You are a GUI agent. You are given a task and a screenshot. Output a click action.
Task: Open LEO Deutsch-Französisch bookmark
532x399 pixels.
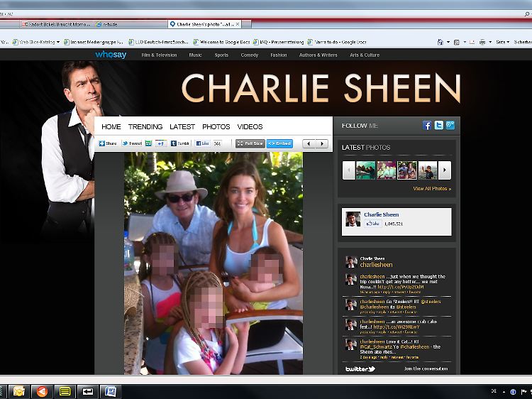pos(158,42)
